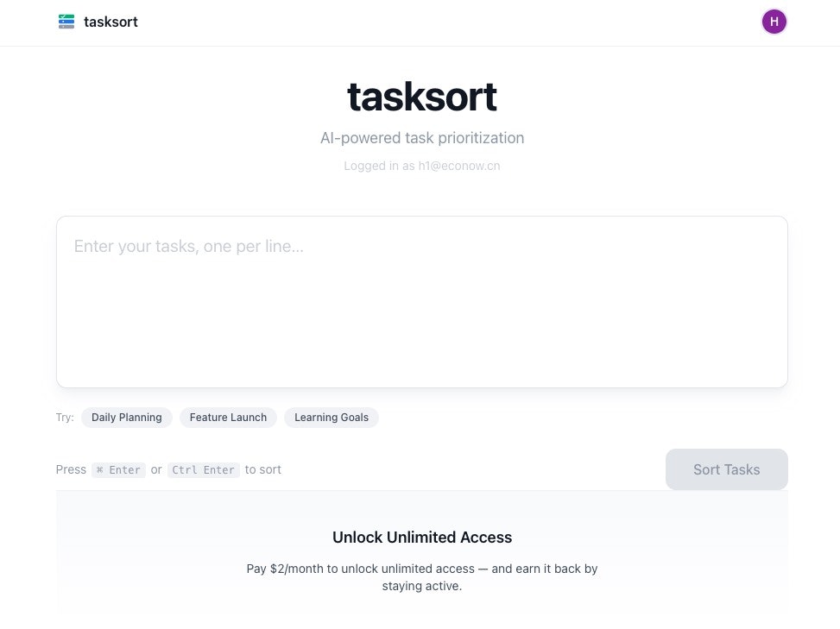The height and width of the screenshot is (629, 840).
Task: Choose the Feature Launch preset
Action: point(228,417)
